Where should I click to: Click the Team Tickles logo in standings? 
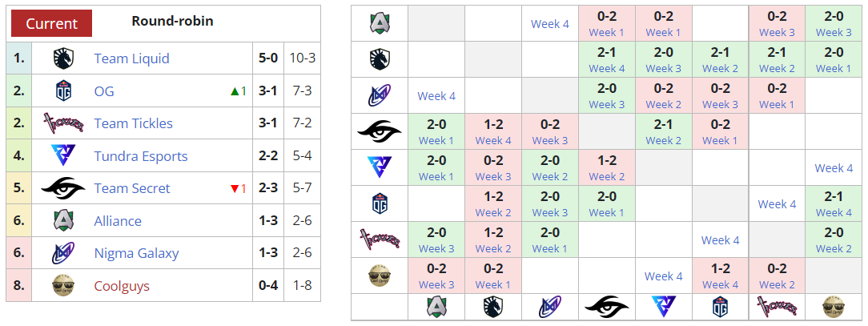pos(62,123)
